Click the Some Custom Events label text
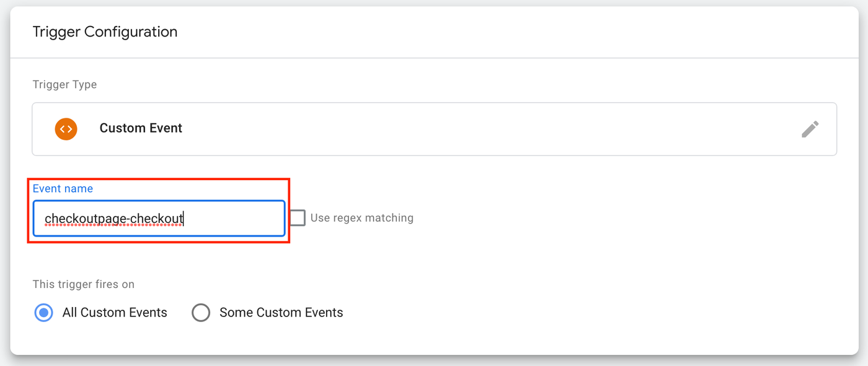Screen dimensions: 868x366 pos(281,313)
